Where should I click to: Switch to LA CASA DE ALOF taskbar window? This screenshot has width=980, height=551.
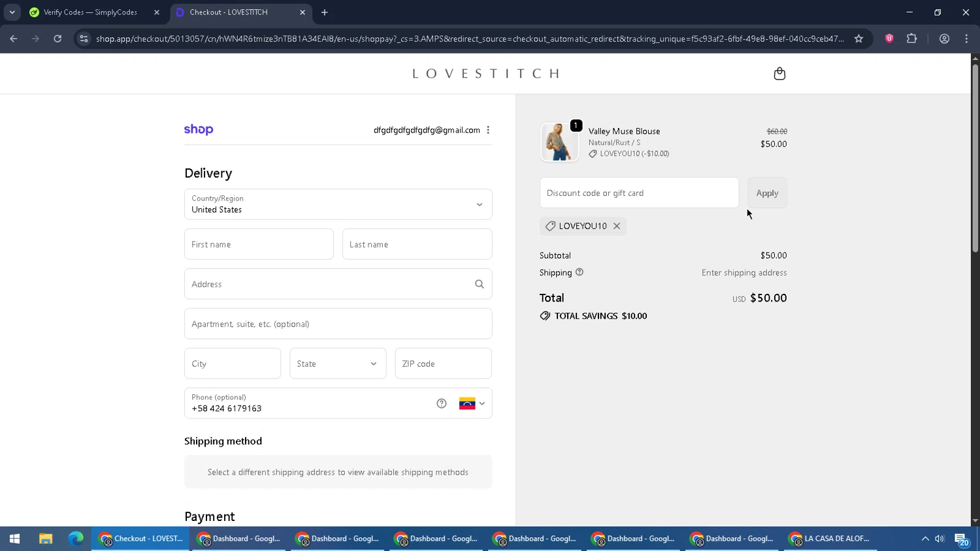coord(830,539)
